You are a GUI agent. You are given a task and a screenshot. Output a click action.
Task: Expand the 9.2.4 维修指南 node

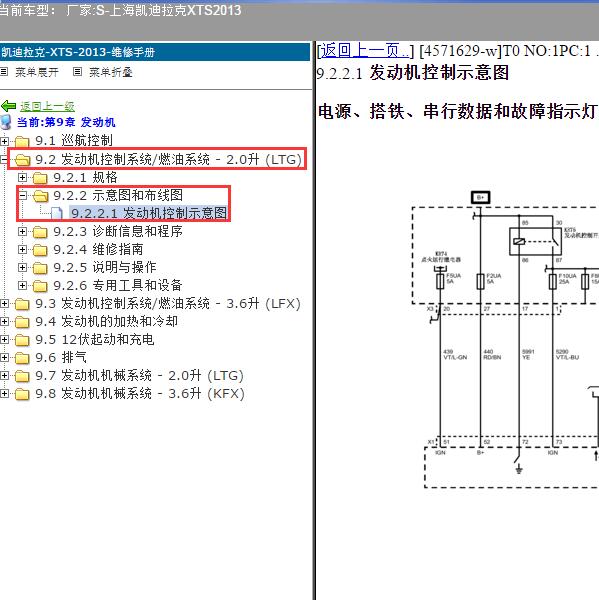[x=22, y=249]
